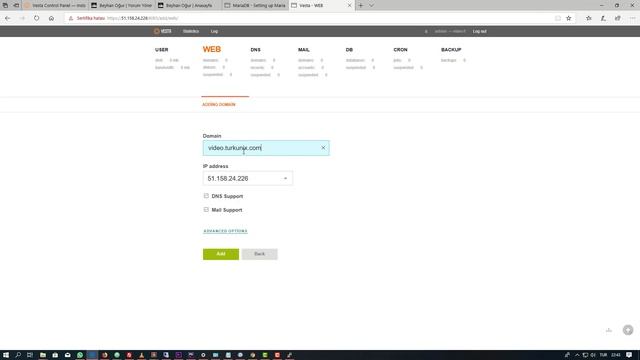This screenshot has width=640, height=360.
Task: Click the scroll-to-top round arrow button
Action: 628,330
